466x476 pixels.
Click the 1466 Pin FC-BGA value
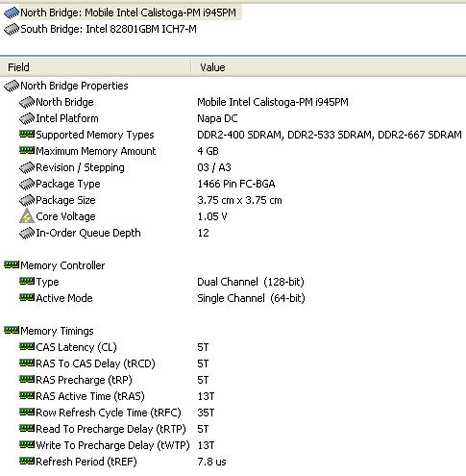(x=236, y=184)
